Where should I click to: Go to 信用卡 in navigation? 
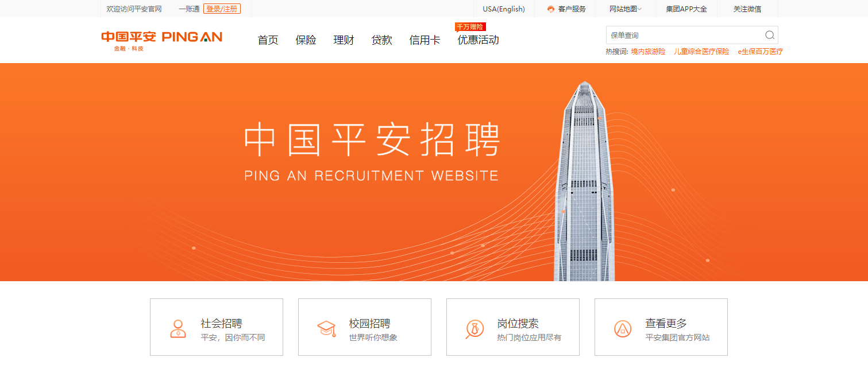[x=425, y=40]
